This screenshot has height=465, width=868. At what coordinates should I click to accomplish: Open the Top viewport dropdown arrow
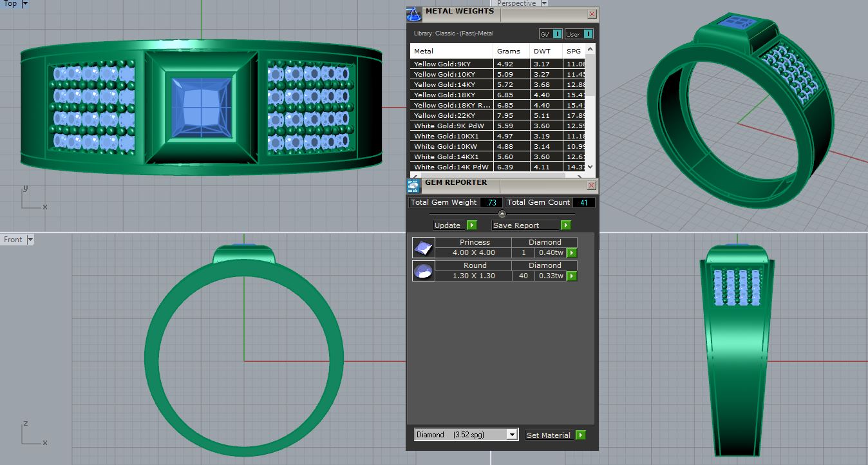coord(26,4)
